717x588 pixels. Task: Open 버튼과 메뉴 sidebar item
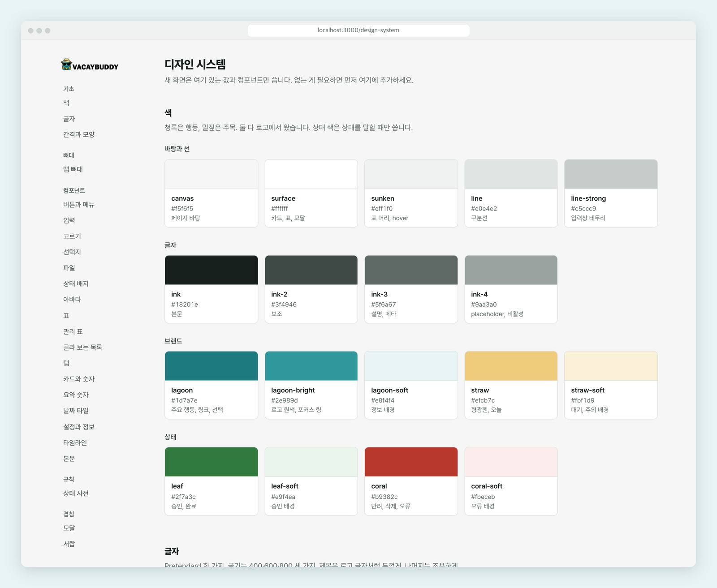[79, 205]
